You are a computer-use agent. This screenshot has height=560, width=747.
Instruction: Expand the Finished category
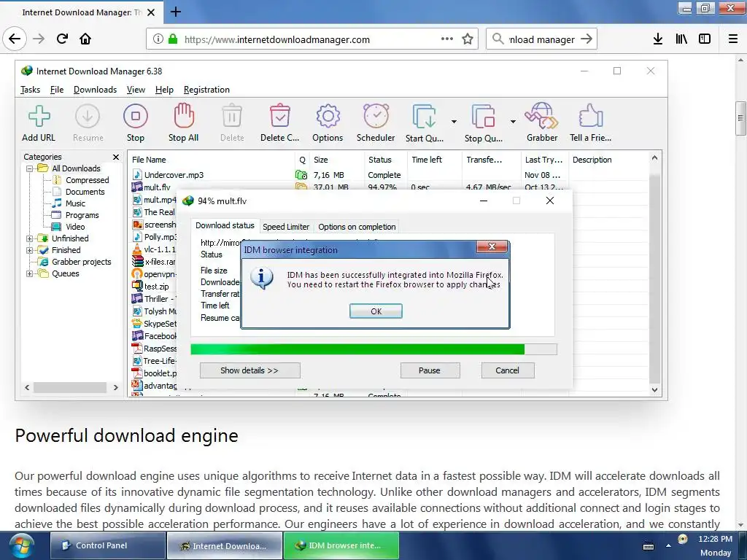(29, 251)
